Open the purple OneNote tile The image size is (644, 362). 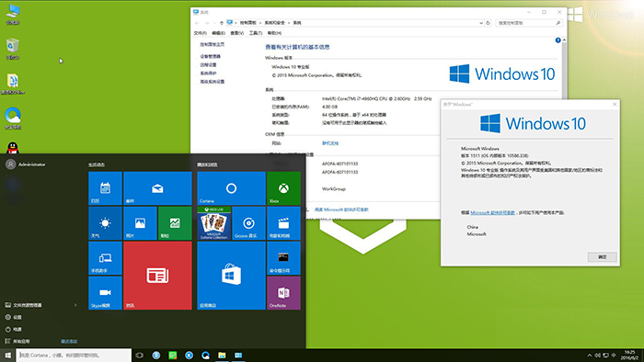[283, 293]
